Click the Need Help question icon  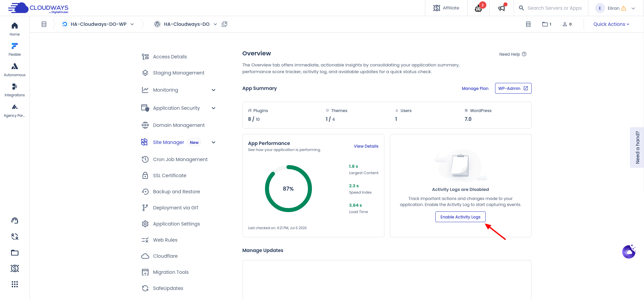pos(524,54)
